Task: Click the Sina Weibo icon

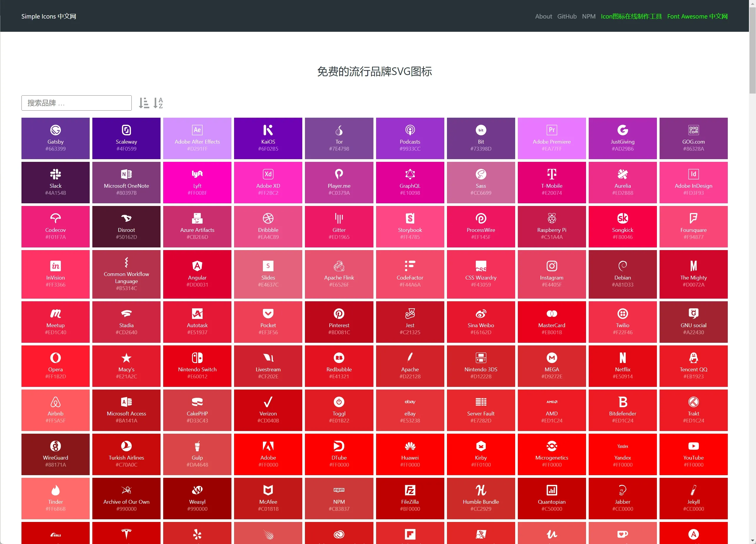Action: [481, 314]
